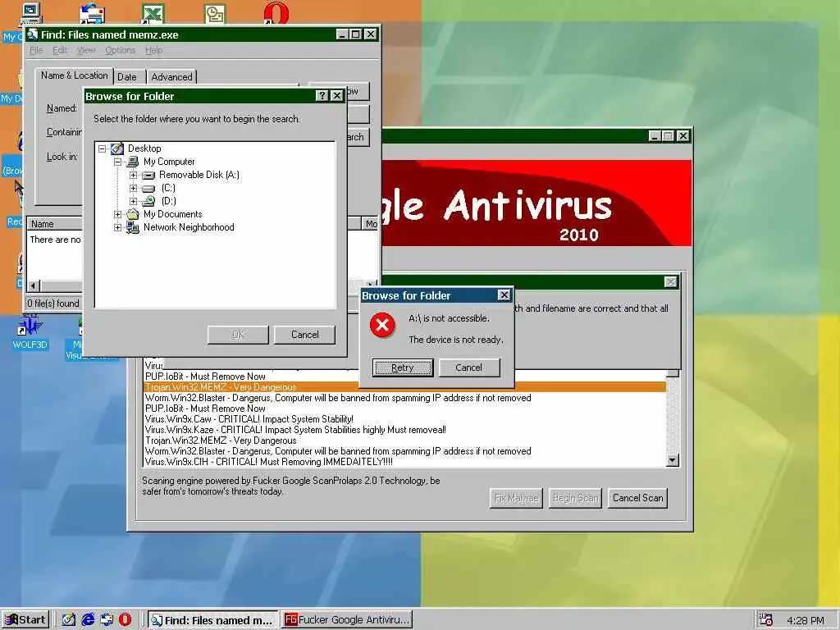This screenshot has width=840, height=630.
Task: Expand the Network Neighborhood tree node
Action: [117, 228]
